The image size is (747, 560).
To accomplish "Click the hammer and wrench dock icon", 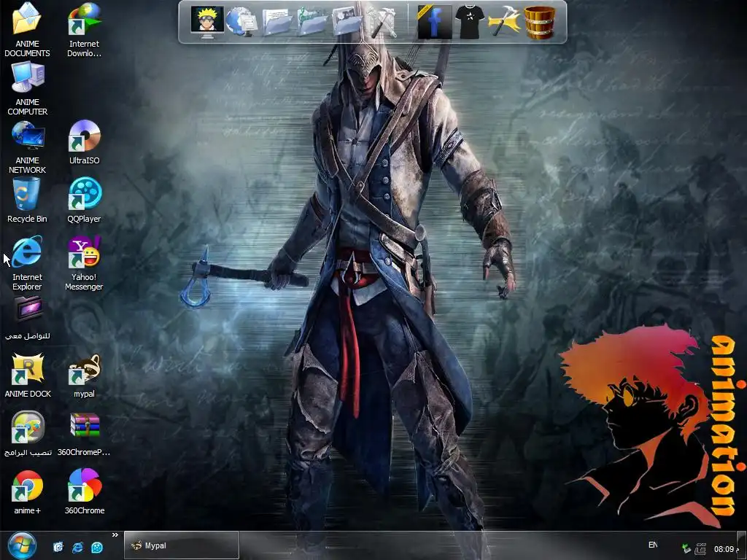I will pos(383,22).
